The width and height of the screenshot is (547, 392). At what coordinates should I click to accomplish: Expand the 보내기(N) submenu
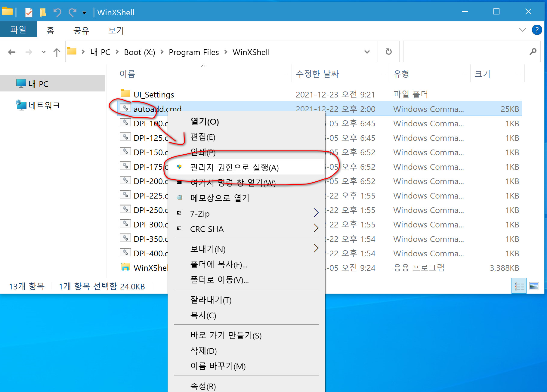coord(246,249)
